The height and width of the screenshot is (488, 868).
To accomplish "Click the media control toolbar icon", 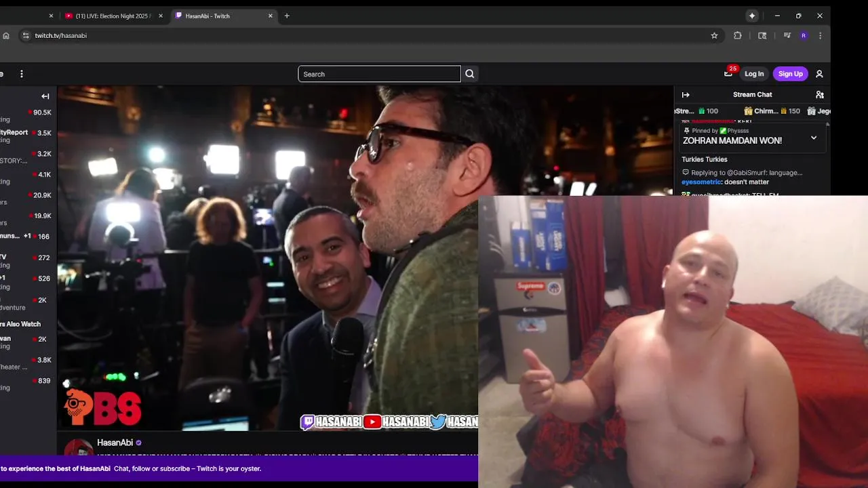I will (x=787, y=36).
